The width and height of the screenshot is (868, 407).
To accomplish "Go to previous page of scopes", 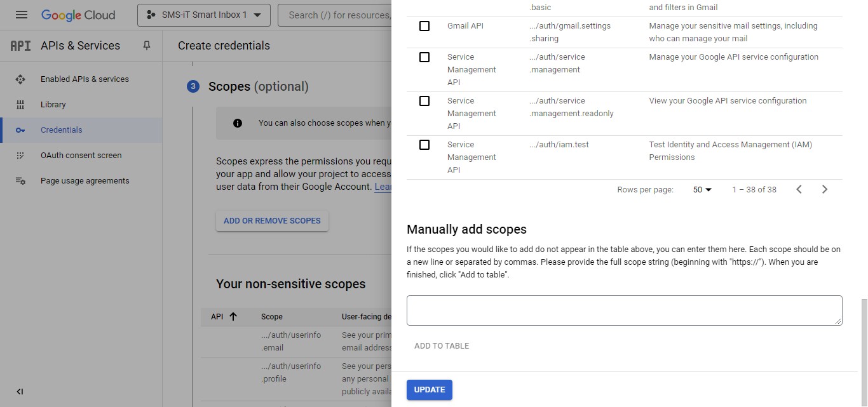I will point(799,189).
